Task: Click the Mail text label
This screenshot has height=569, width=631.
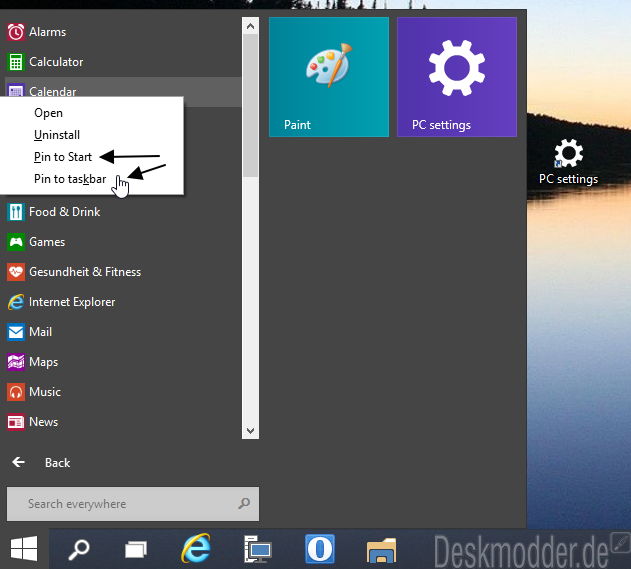Action: click(x=40, y=332)
